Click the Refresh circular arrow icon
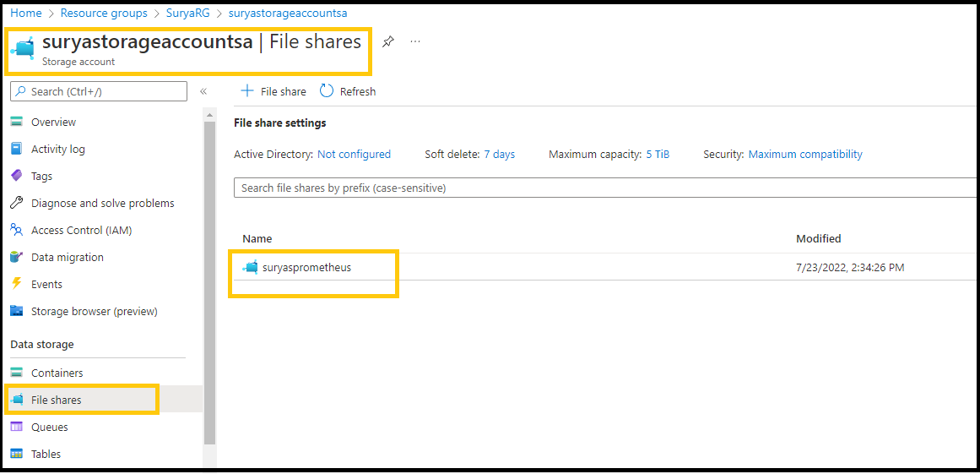980x474 pixels. 327,91
